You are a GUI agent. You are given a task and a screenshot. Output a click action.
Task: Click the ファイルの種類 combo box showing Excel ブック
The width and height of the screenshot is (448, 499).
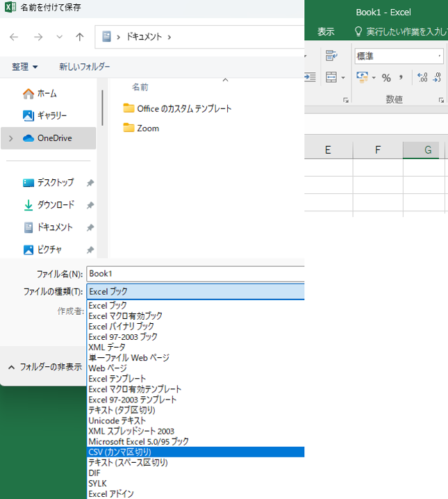point(195,291)
